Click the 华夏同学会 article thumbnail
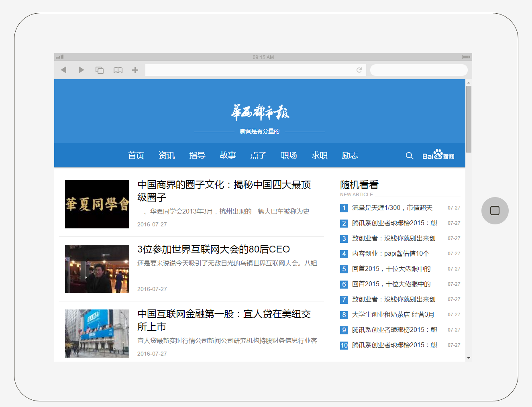The image size is (532, 407). 97,204
